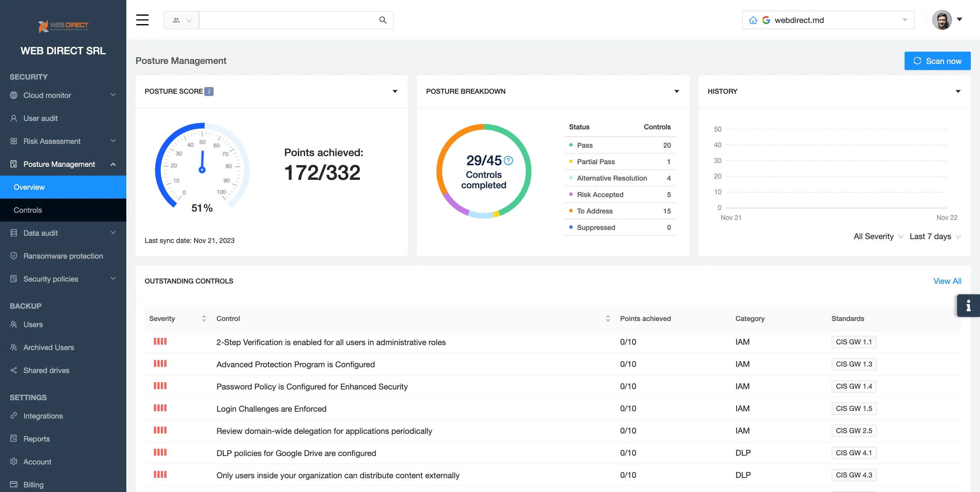Screen dimensions: 980x492
Task: Select Ransomware protection in sidebar
Action: point(63,256)
